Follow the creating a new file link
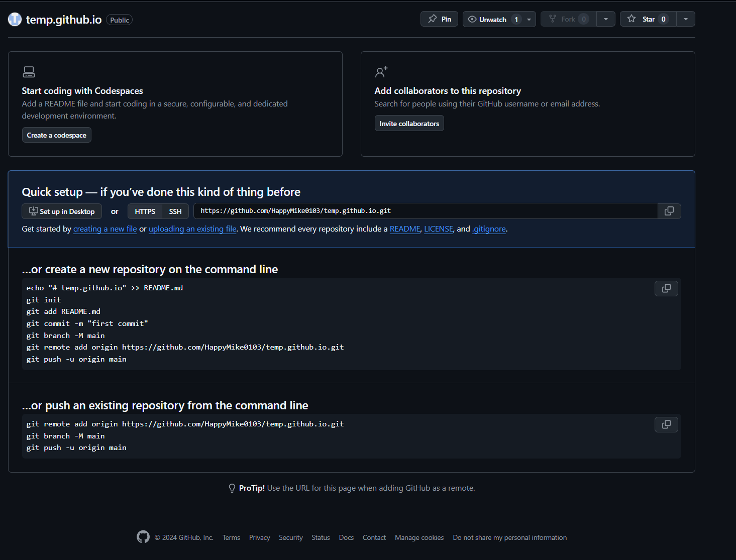The image size is (736, 560). coord(105,229)
